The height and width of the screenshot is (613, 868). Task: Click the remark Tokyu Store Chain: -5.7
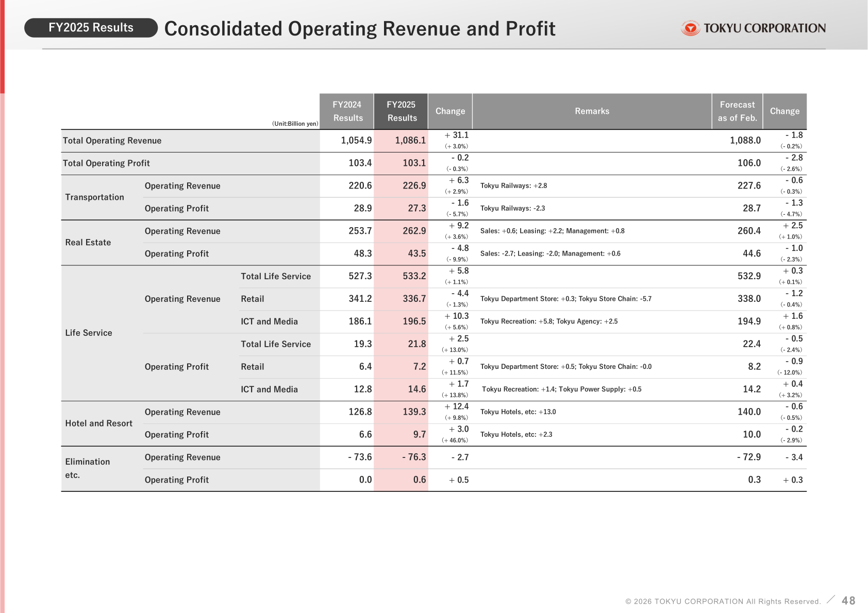click(x=615, y=299)
